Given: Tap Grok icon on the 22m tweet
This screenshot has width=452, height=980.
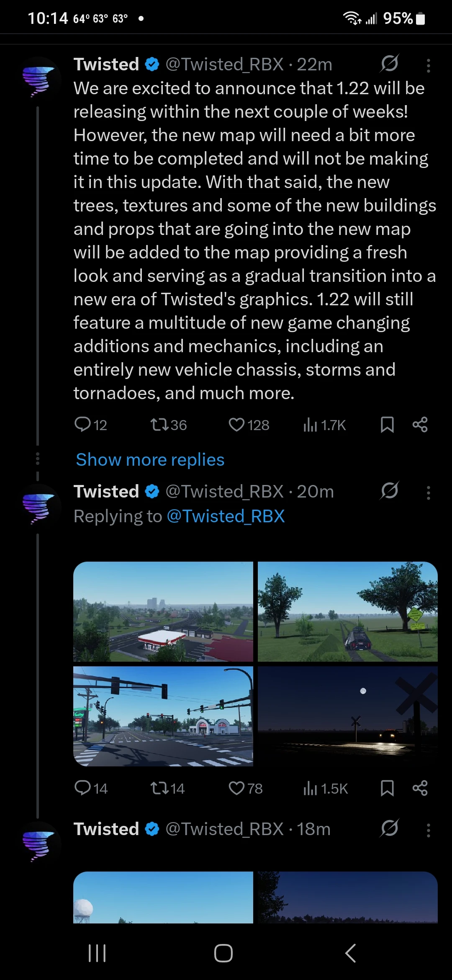Looking at the screenshot, I should click(x=389, y=64).
